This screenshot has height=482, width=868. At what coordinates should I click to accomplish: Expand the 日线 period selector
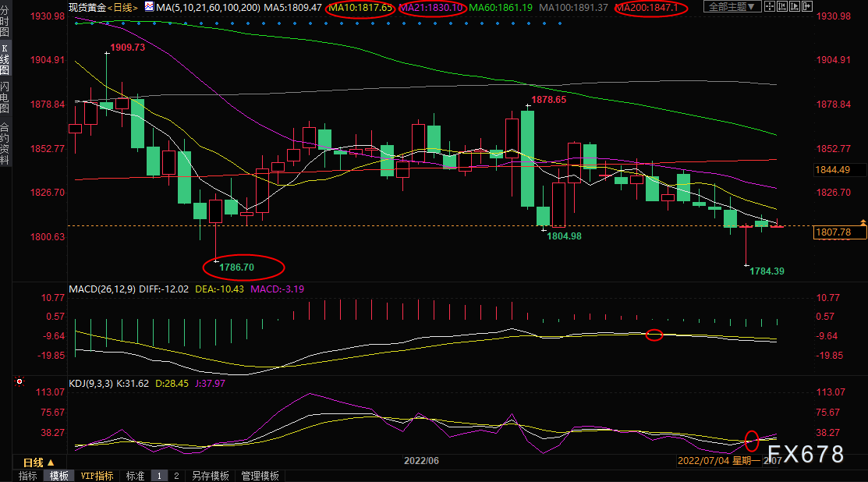[39, 462]
